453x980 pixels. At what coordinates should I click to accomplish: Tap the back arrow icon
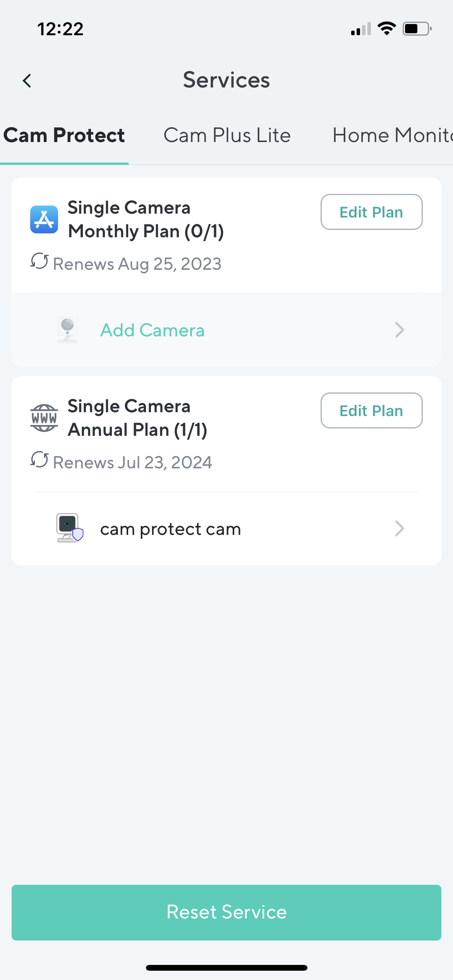click(27, 81)
